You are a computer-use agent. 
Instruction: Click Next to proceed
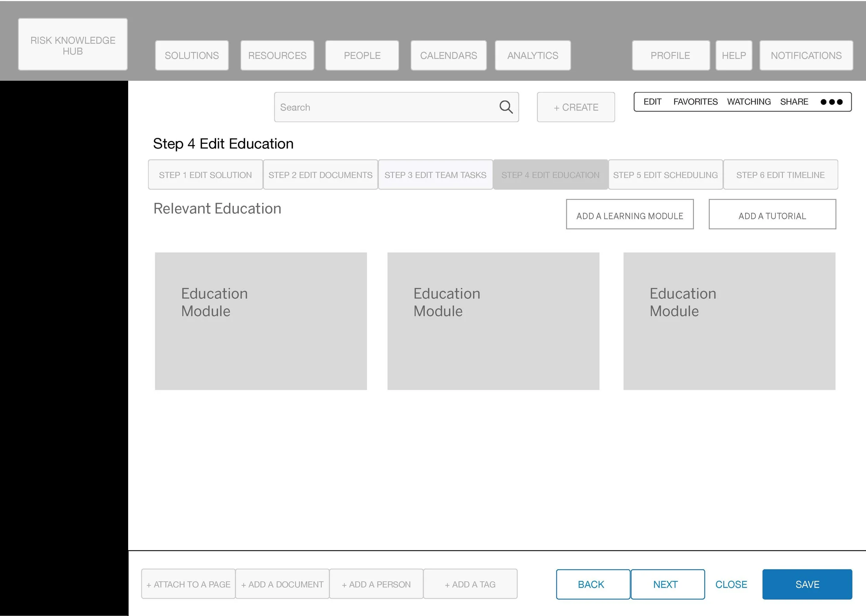pos(668,584)
